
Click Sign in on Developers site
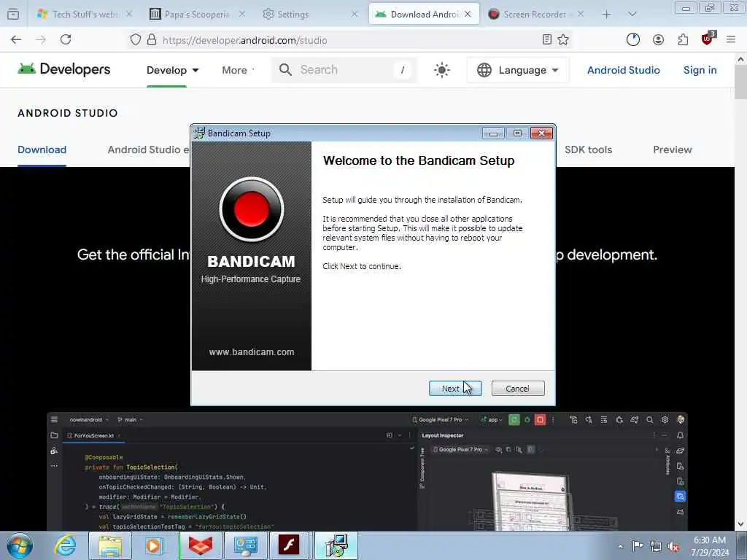700,70
